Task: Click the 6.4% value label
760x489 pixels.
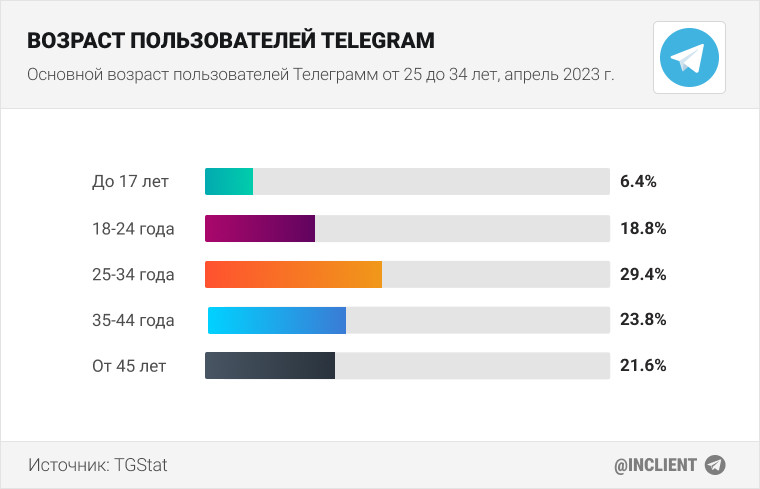Action: 638,182
